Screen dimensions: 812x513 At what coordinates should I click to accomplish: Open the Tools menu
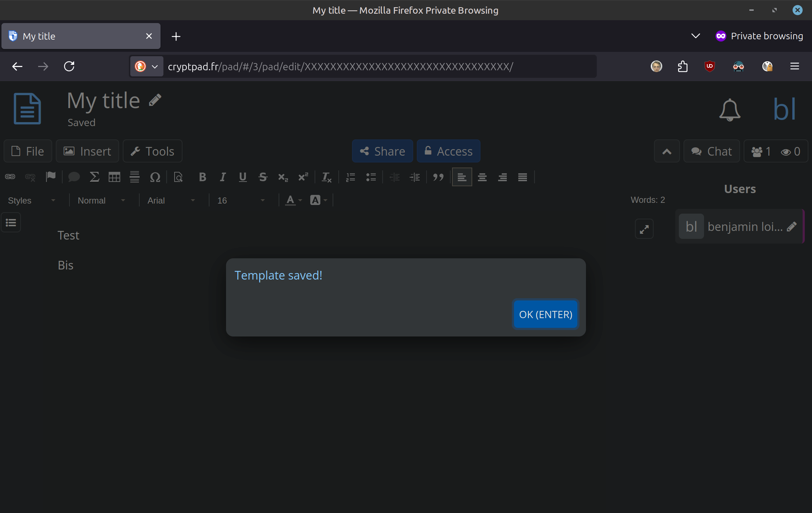[x=153, y=151]
